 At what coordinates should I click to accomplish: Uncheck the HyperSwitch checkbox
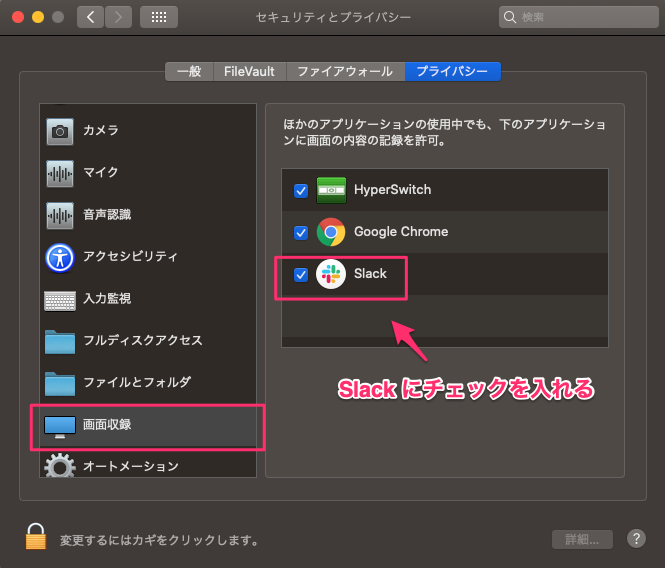[301, 190]
